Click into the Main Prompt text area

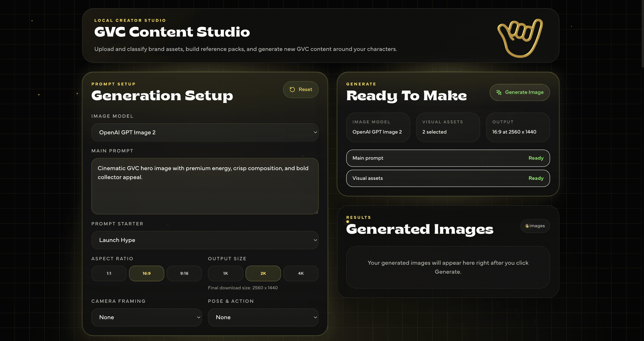(x=205, y=186)
